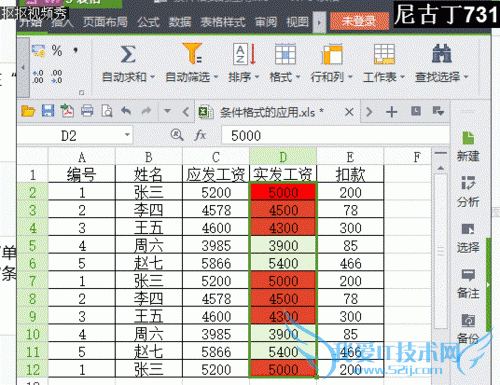Open the Name Box dropdown arrow
The image size is (500, 385).
pos(127,135)
